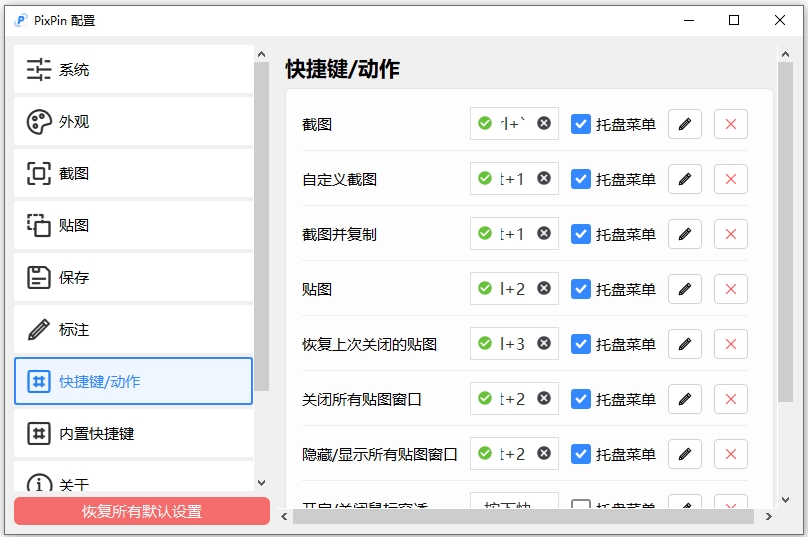808x537 pixels.
Task: Toggle 托盘菜单 for 恢复上次关闭的贴图
Action: coord(581,344)
